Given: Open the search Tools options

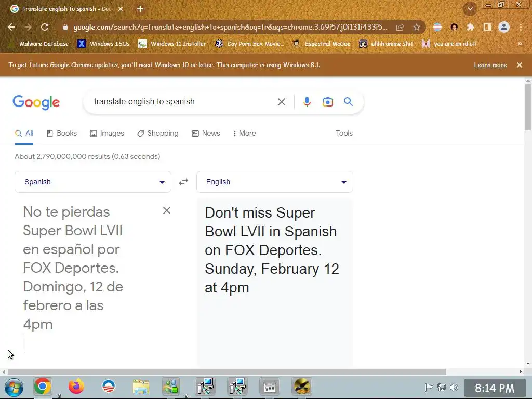Looking at the screenshot, I should (344, 134).
